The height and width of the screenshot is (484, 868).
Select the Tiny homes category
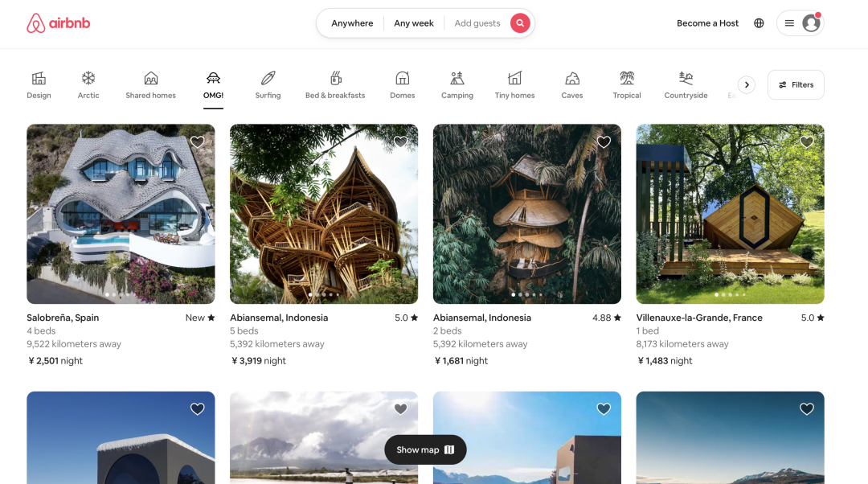515,85
